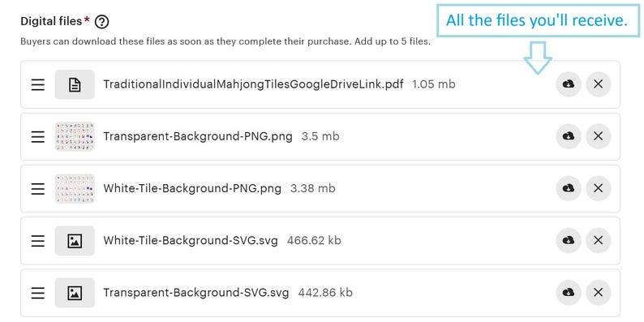The height and width of the screenshot is (322, 644).
Task: Click the image icon of Transparent-Background-SVG.svg
Action: coord(75,293)
